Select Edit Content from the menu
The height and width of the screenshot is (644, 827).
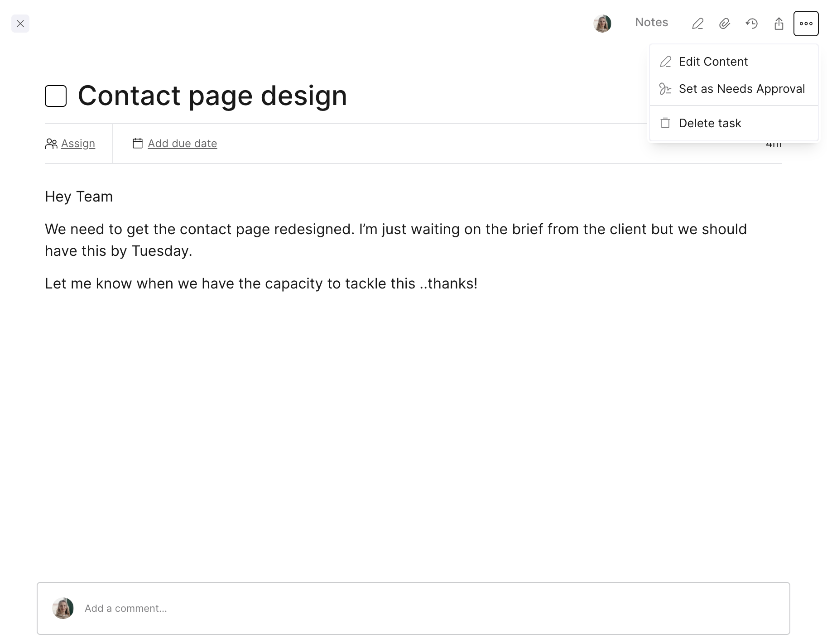coord(713,62)
